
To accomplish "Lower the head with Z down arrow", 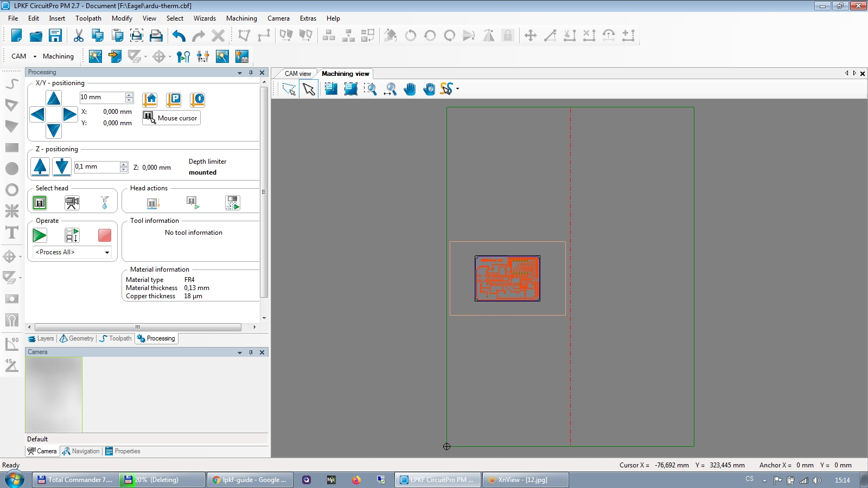I will [62, 167].
